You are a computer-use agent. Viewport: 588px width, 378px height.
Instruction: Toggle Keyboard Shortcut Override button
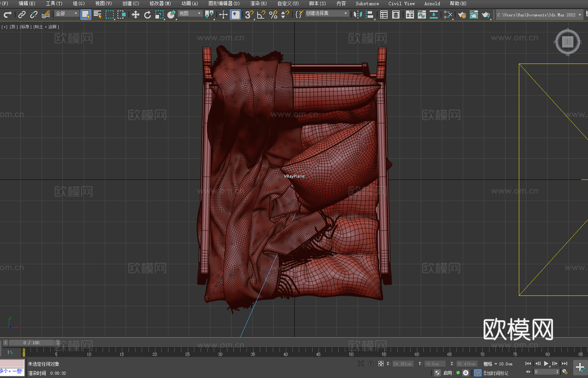point(235,15)
